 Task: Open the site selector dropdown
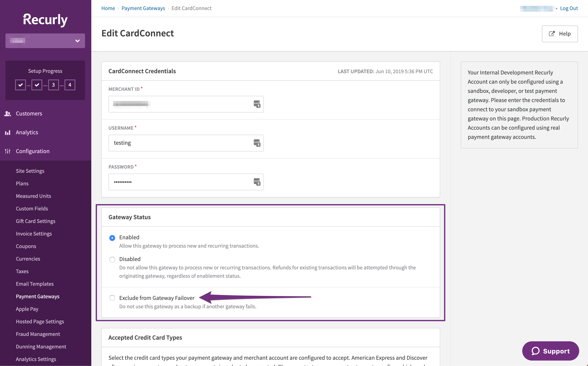[45, 41]
